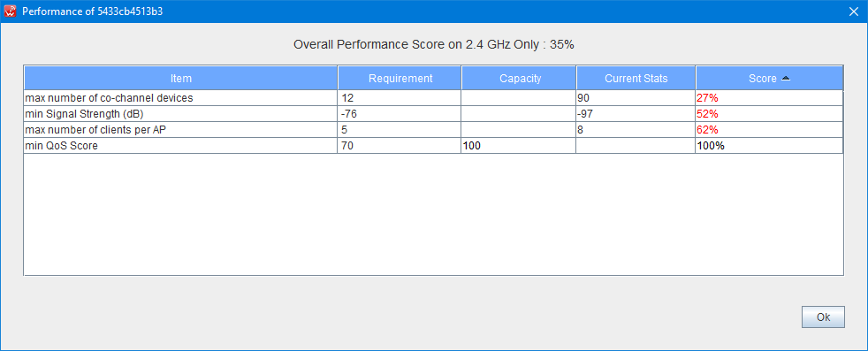
Task: Click the app icon in title bar
Action: pyautogui.click(x=10, y=11)
